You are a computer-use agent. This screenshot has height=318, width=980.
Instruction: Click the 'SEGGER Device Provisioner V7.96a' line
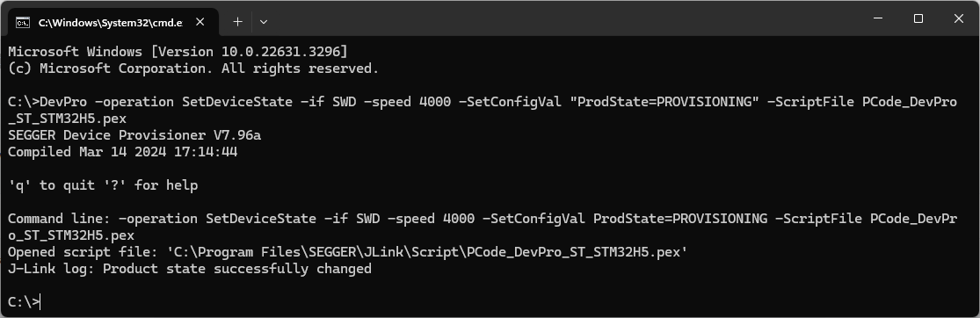tap(134, 135)
